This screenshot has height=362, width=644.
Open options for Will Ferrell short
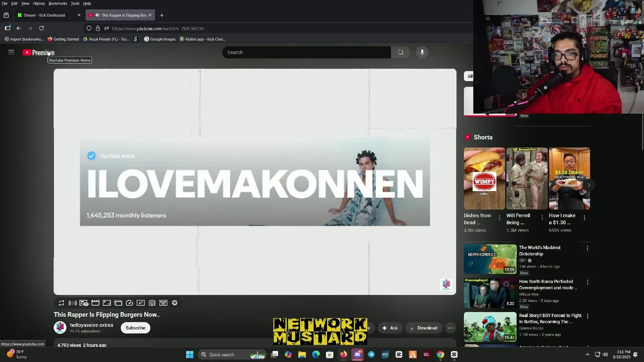pyautogui.click(x=542, y=218)
